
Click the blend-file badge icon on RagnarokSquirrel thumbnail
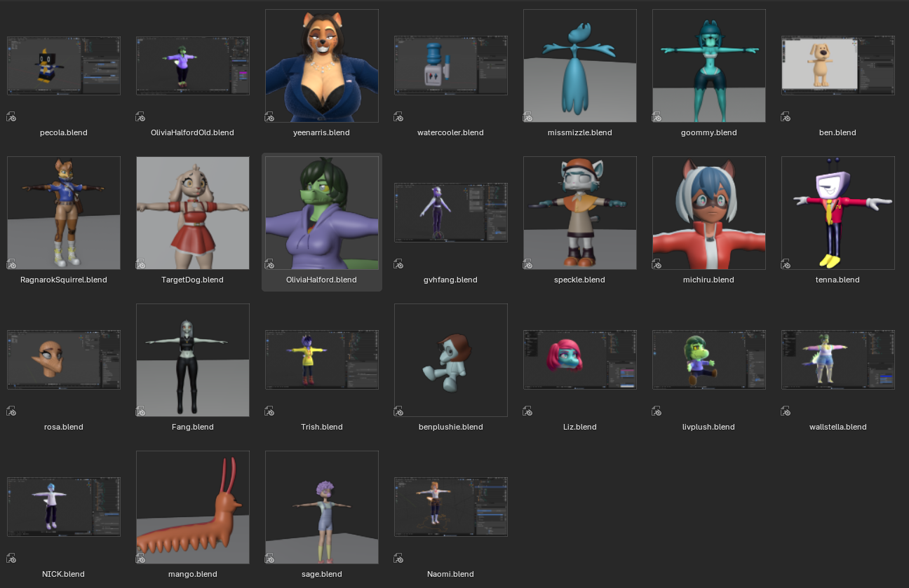pyautogui.click(x=11, y=264)
